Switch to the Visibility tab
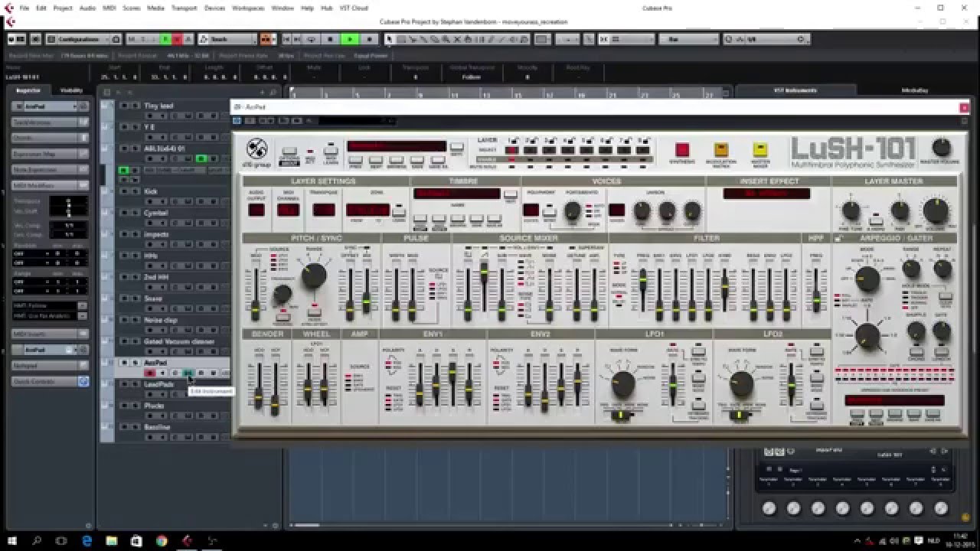Viewport: 980px width, 551px height. pos(71,90)
